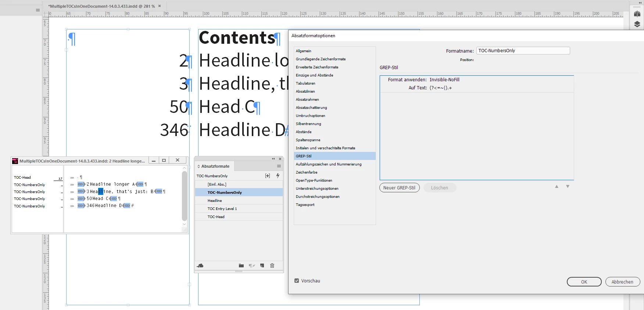Open the panel dock menu at top left

(38, 10)
